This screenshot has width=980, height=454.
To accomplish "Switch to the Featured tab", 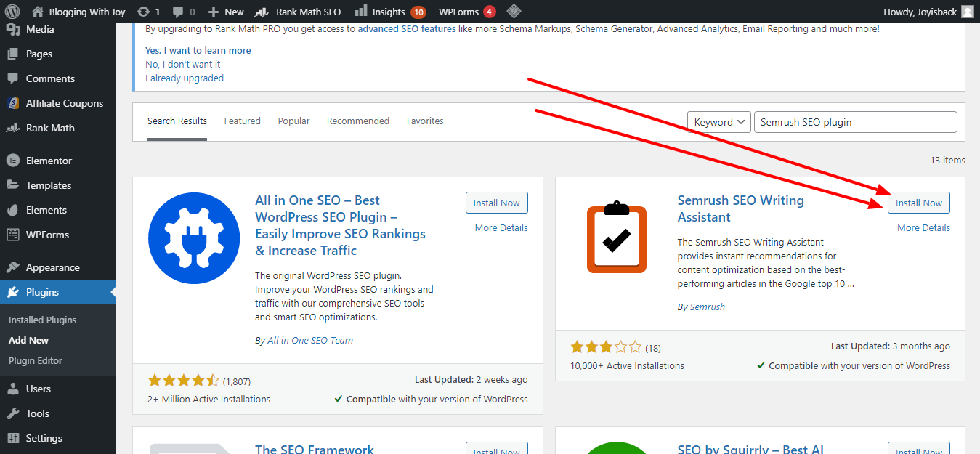I will tap(242, 121).
